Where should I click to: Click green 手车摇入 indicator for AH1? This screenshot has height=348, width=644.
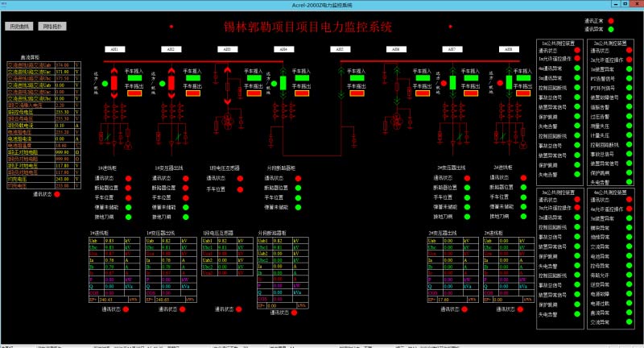click(x=134, y=79)
